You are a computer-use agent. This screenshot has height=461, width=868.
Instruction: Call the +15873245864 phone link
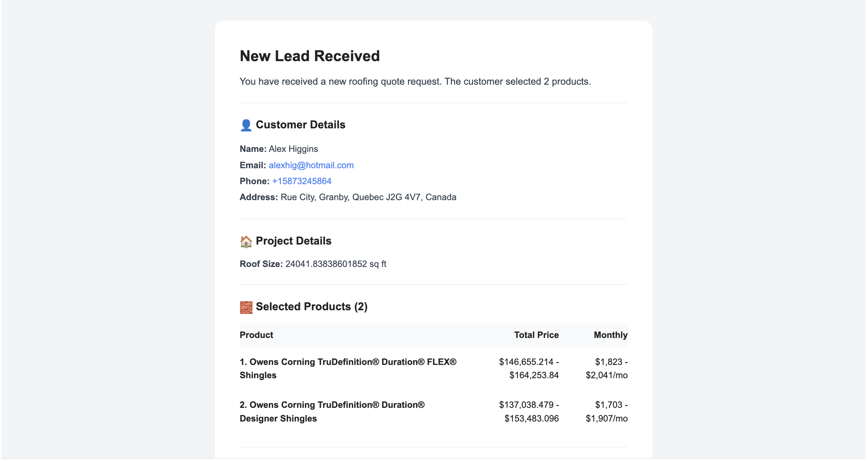pos(301,181)
